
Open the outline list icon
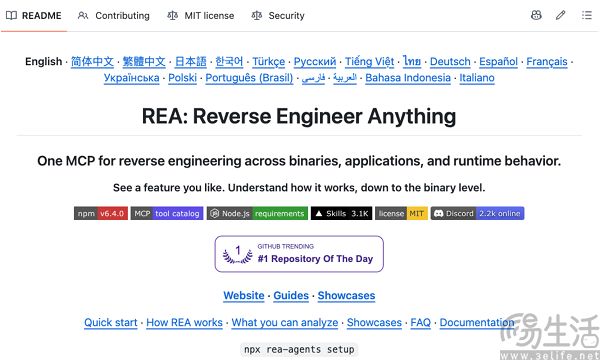click(586, 15)
